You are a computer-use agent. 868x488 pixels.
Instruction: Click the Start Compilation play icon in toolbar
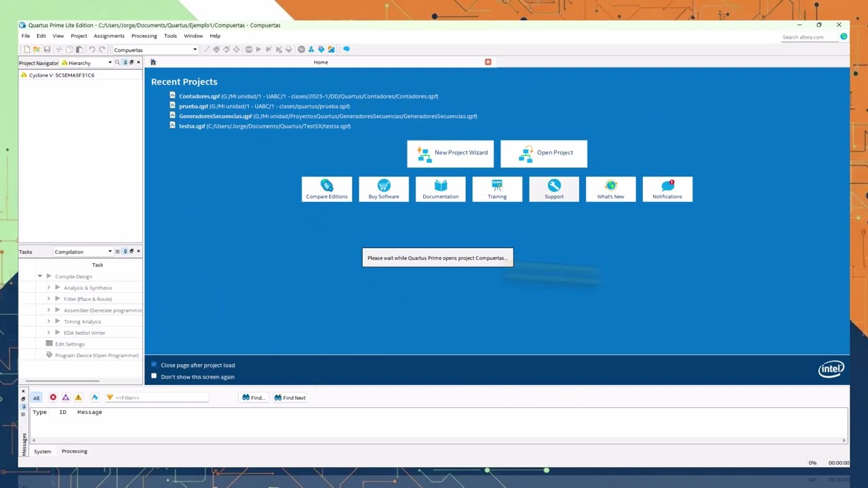coord(258,49)
